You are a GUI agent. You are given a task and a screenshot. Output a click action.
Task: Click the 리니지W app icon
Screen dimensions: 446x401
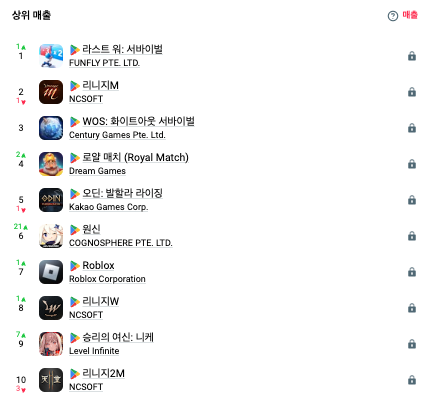[x=51, y=308]
